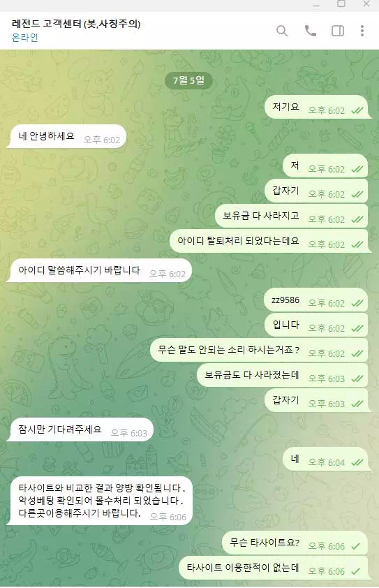Viewport: 379px width, 588px height.
Task: Click the single checkmark on 무슨 타사이트요?
Action: click(356, 546)
